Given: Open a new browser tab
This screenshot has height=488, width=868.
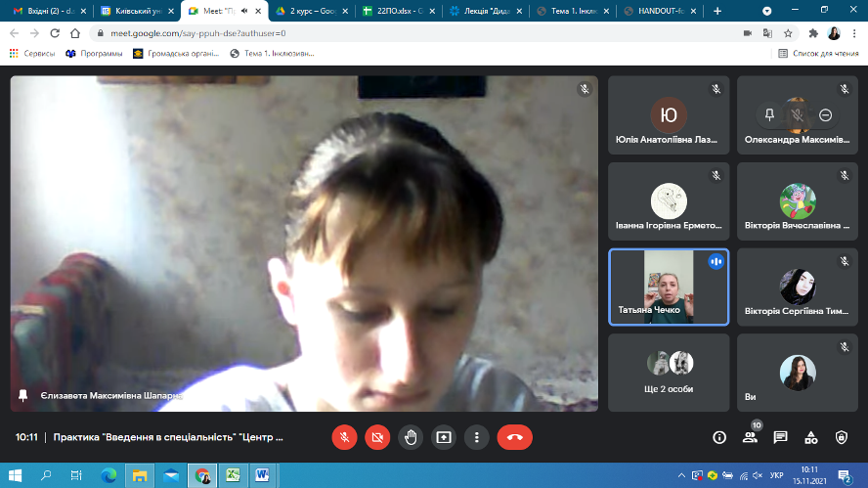Looking at the screenshot, I should (x=717, y=11).
